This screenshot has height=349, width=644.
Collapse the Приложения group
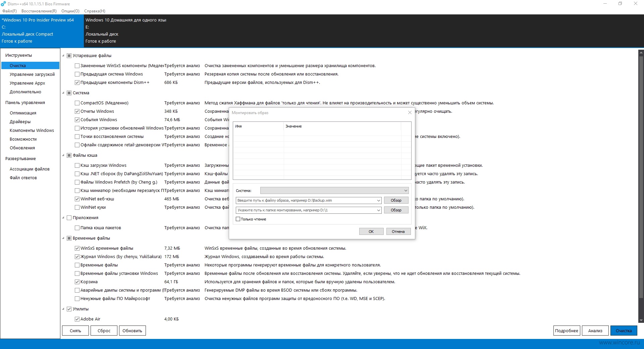pos(63,218)
